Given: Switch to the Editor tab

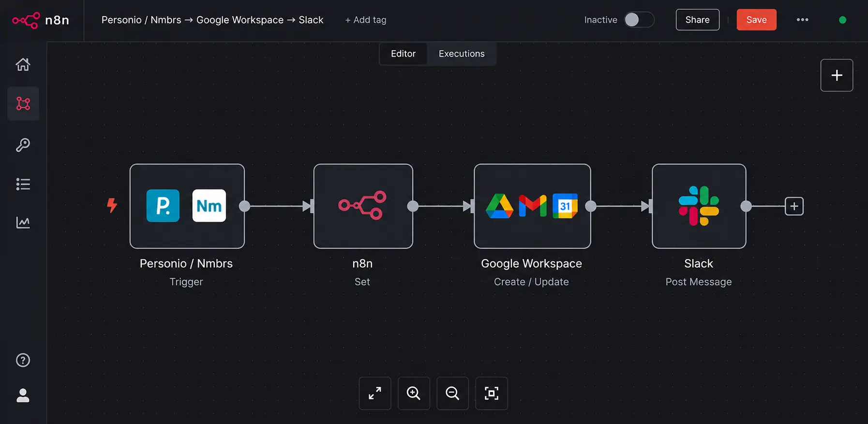Looking at the screenshot, I should click(403, 54).
